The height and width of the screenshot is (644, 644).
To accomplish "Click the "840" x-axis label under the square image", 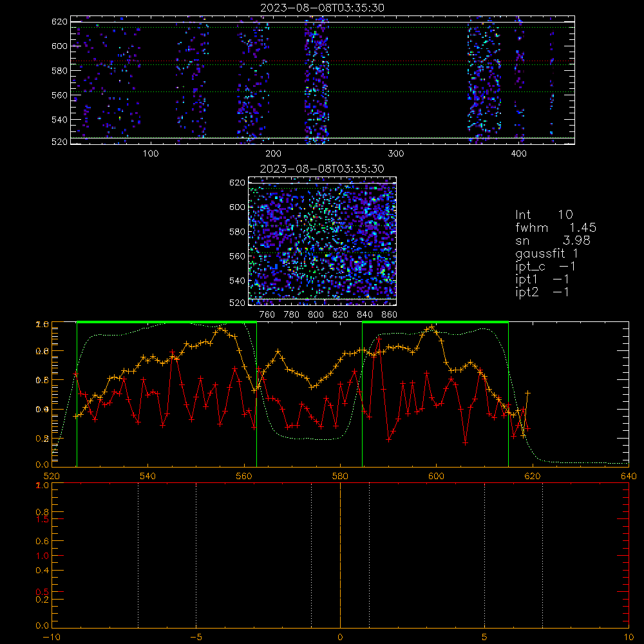I will pyautogui.click(x=365, y=315).
